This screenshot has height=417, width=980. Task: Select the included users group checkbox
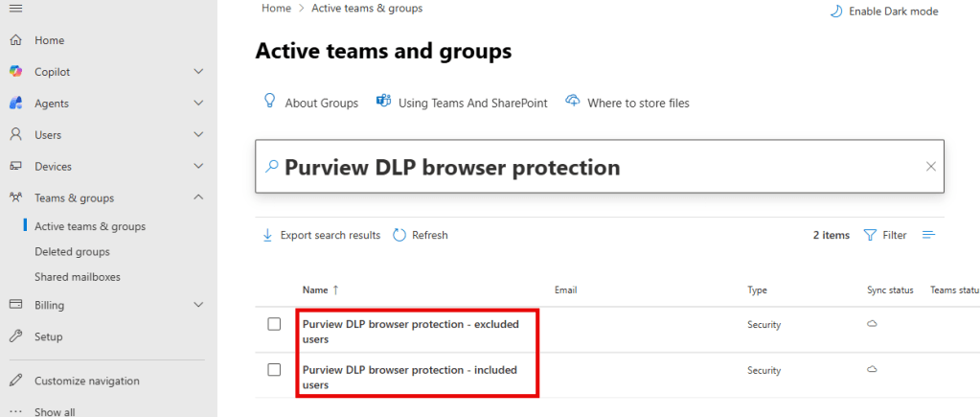[x=274, y=370]
